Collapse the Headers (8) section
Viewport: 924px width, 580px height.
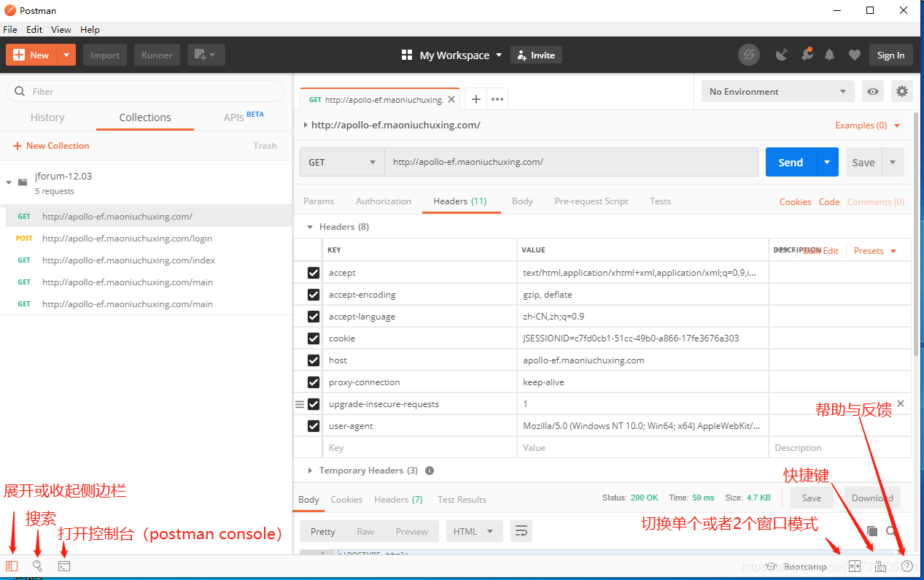pyautogui.click(x=310, y=227)
